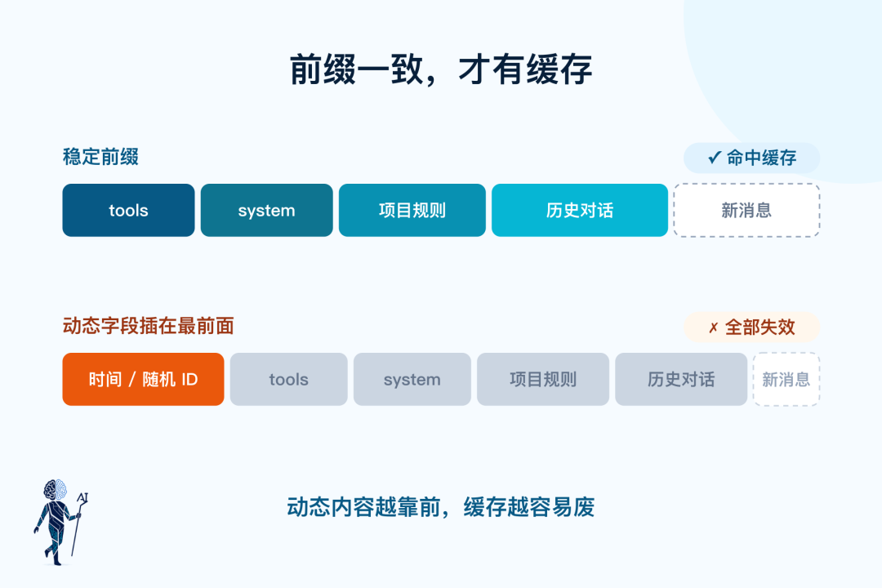Click the dashed 新消息 box in stable row
The height and width of the screenshot is (588, 882).
tap(746, 210)
